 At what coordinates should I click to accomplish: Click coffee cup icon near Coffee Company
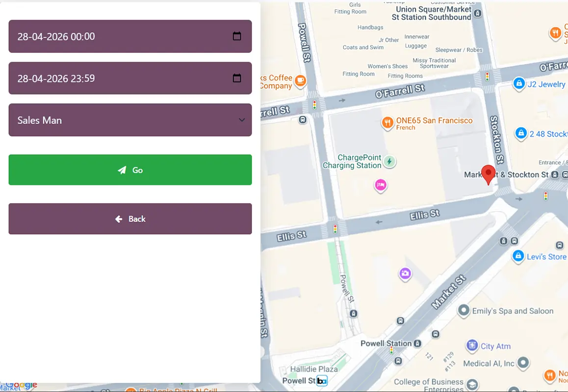coord(300,80)
